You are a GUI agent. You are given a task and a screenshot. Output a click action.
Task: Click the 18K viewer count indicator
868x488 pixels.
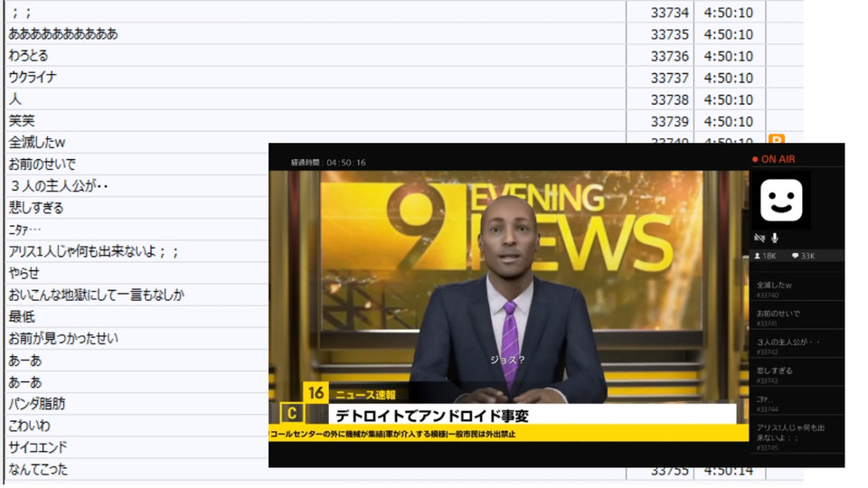point(766,256)
